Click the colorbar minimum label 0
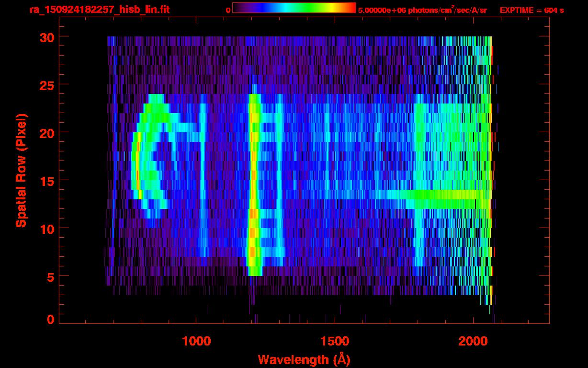The image size is (588, 368). click(x=228, y=10)
